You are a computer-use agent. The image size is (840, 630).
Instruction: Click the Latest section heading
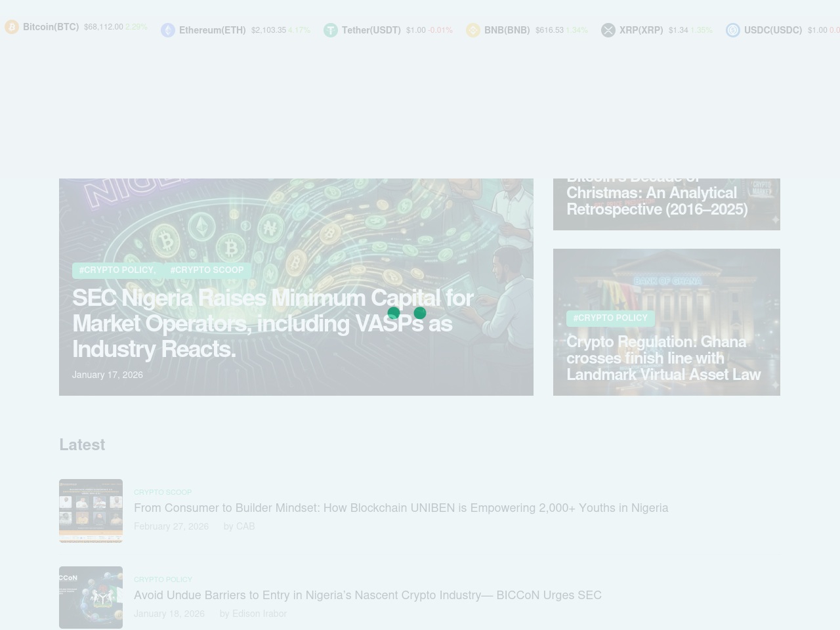click(x=82, y=445)
